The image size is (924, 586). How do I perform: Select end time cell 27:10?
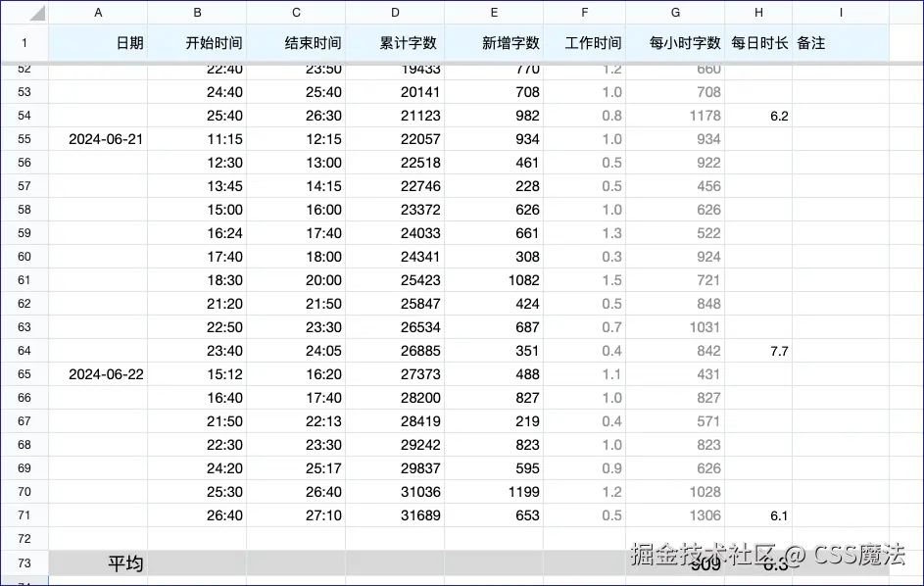296,515
